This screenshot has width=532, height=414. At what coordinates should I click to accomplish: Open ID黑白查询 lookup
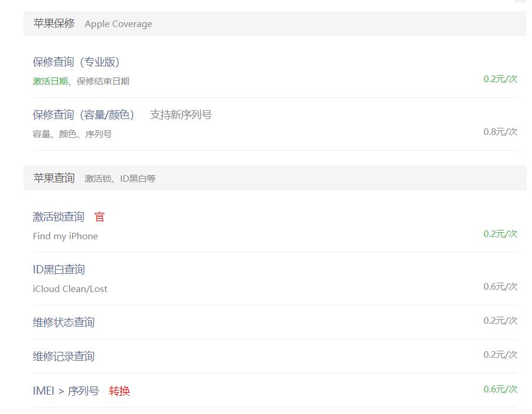[59, 270]
